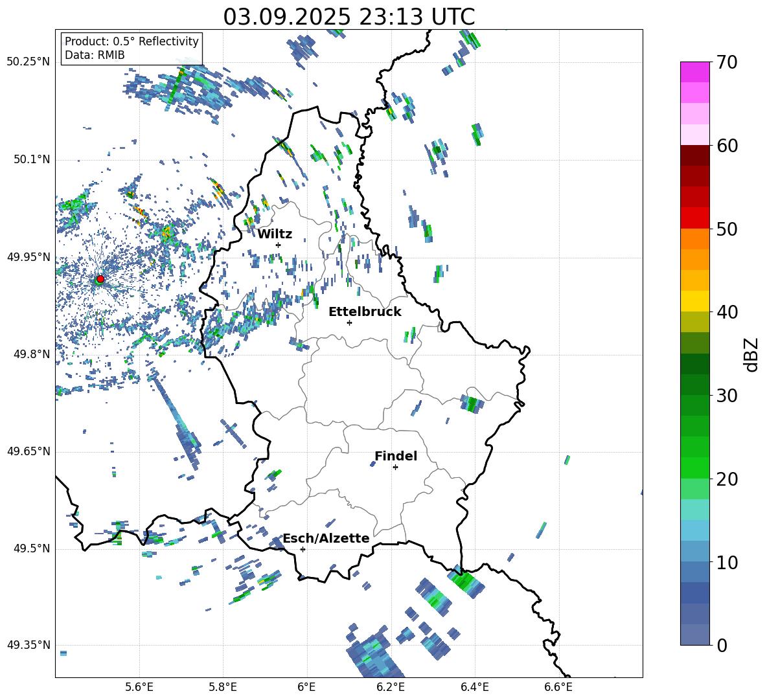This screenshot has width=767, height=700.
Task: Click the 6.2°E longitude label
Action: [x=391, y=688]
